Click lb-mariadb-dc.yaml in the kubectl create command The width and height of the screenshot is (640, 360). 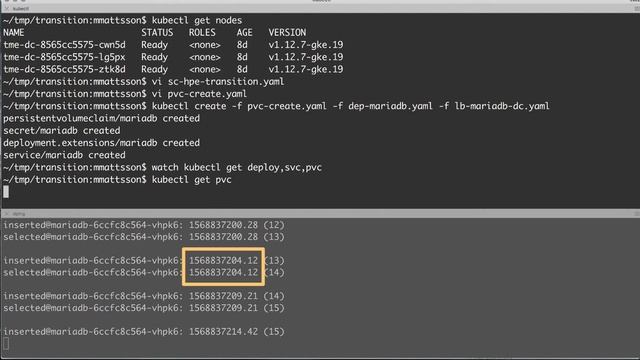(502, 106)
